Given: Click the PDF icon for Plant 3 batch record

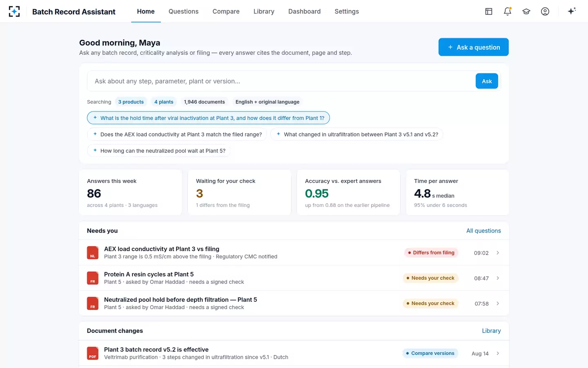Looking at the screenshot, I should click(x=93, y=353).
